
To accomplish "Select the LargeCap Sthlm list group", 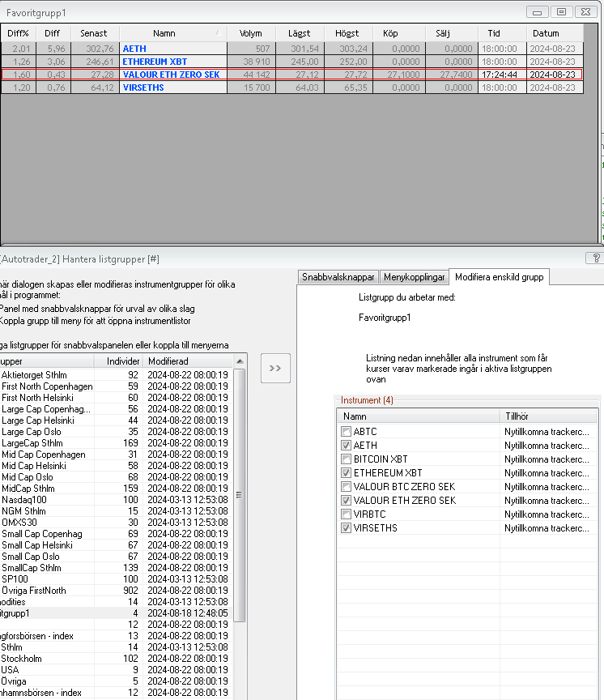I will 32,443.
